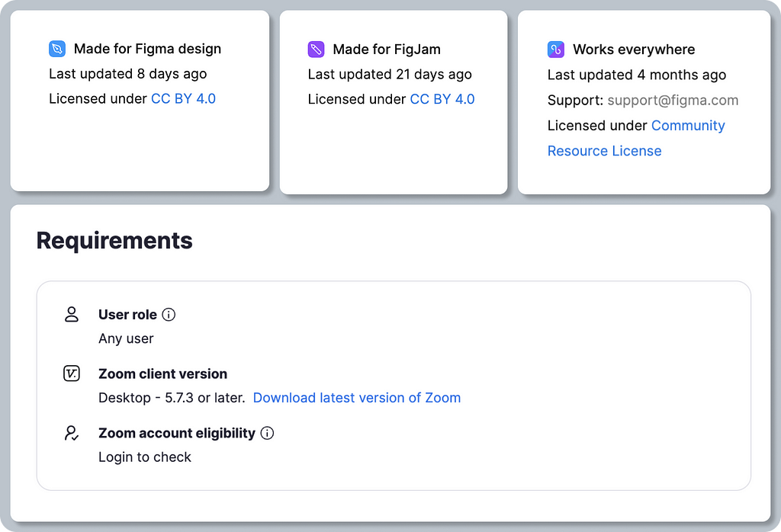Click the person icon beside User role
The height and width of the screenshot is (532, 781).
[72, 315]
